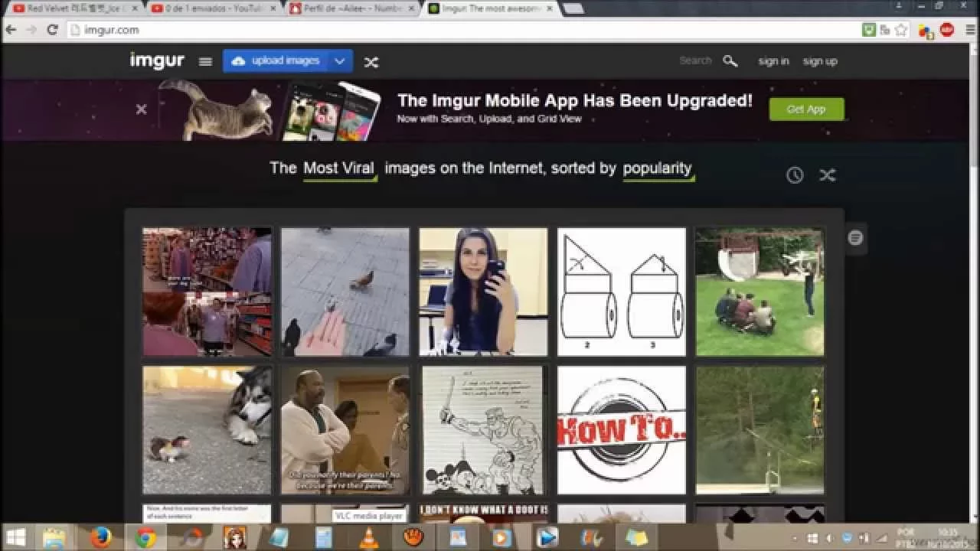Click the anime girl face taskbar icon
This screenshot has width=980, height=551.
click(234, 537)
